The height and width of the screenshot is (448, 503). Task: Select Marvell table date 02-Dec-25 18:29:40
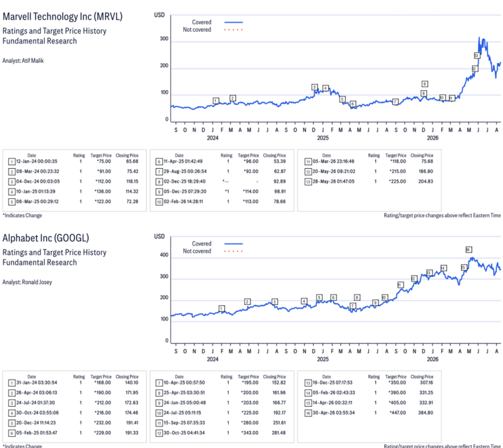pos(185,181)
